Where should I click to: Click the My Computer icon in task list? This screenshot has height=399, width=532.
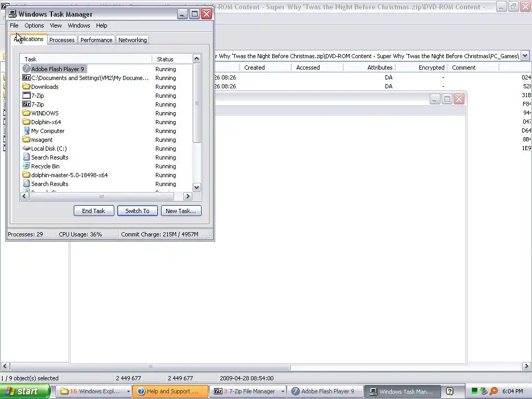click(26, 130)
